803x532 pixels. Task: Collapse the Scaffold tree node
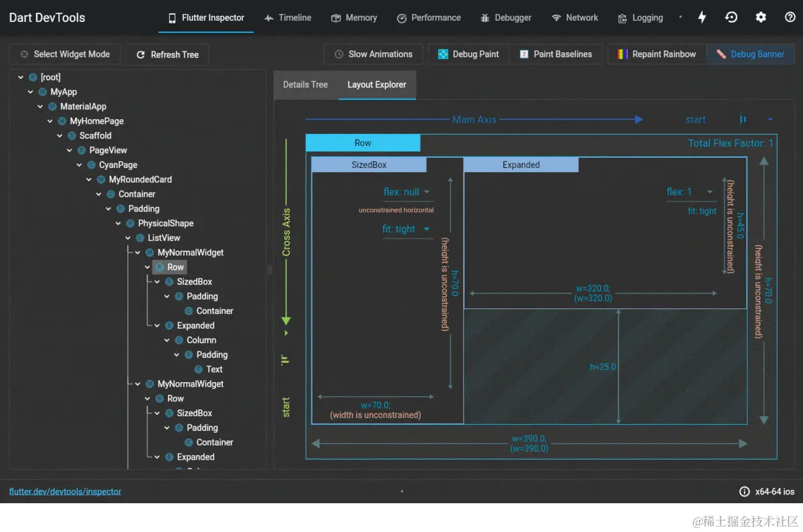point(60,136)
